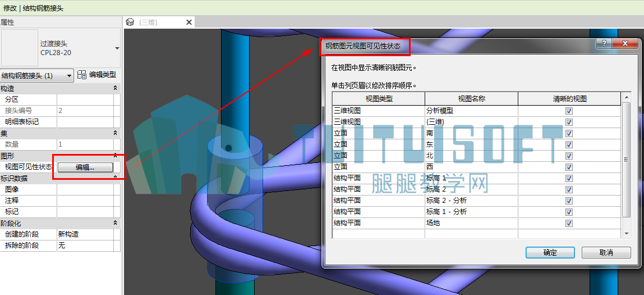
Task: Click the 明细表标记 value field
Action: pos(85,122)
